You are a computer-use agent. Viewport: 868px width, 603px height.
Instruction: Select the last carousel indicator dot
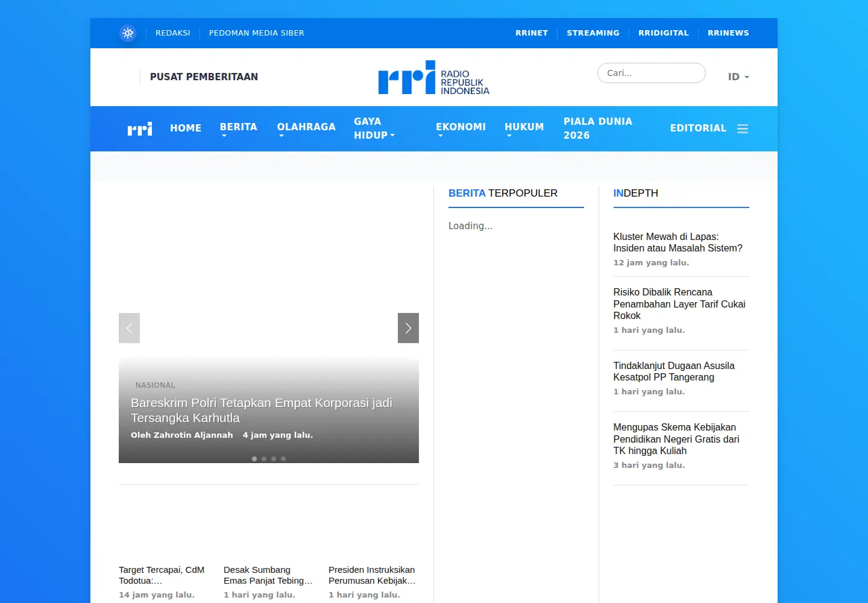point(283,459)
